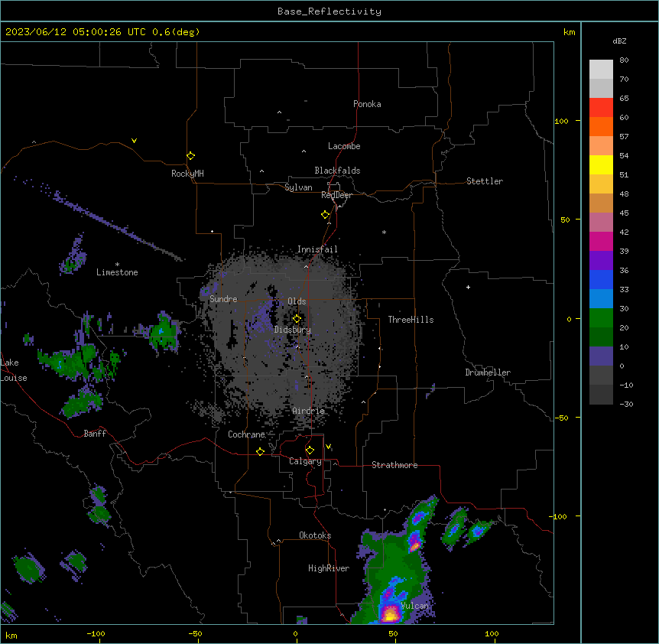The width and height of the screenshot is (659, 644).
Task: Click the legend value 57
Action: (624, 136)
